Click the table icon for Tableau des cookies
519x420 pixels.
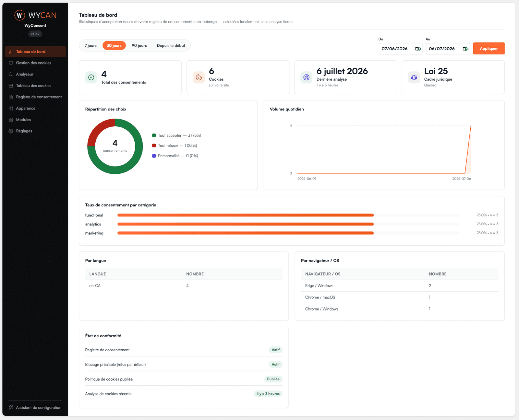tap(11, 86)
